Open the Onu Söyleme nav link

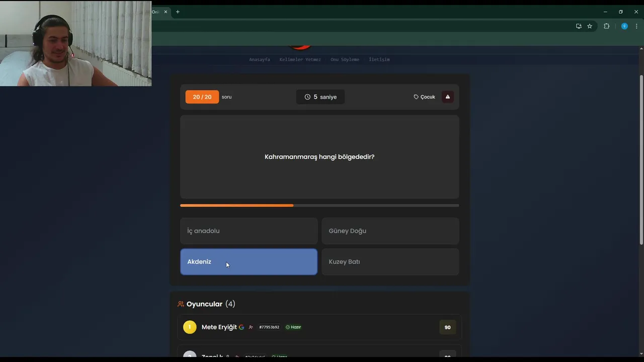pos(345,59)
